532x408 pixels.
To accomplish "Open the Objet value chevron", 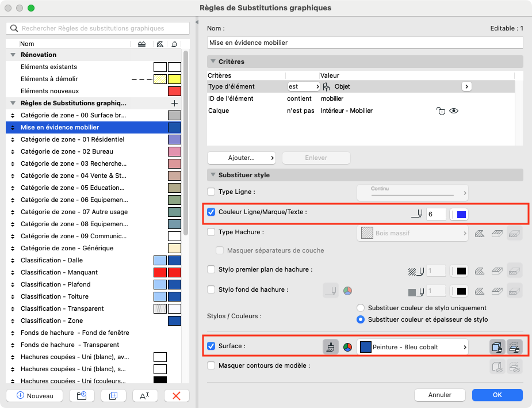I will 466,86.
